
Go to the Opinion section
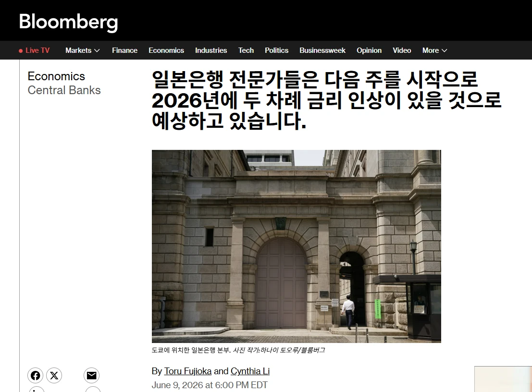tap(369, 50)
